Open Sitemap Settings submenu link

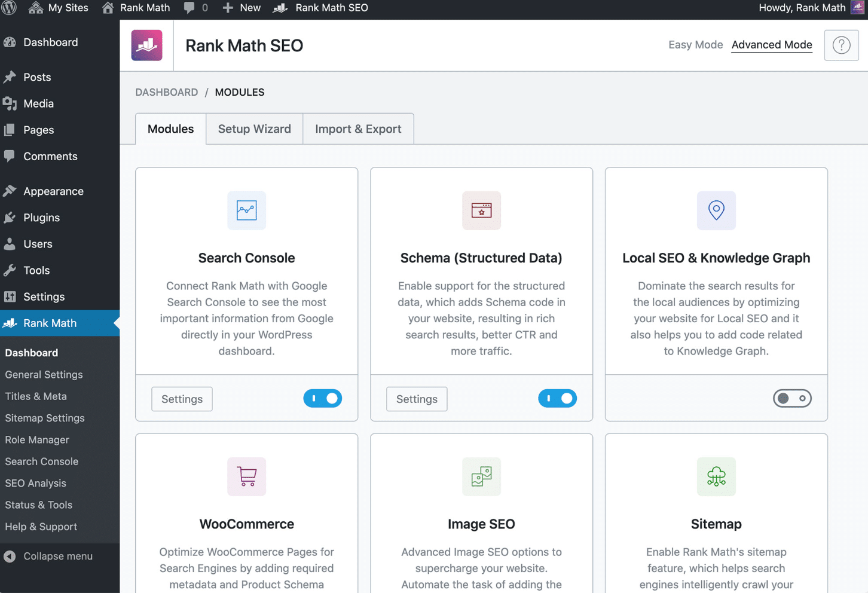(x=45, y=418)
